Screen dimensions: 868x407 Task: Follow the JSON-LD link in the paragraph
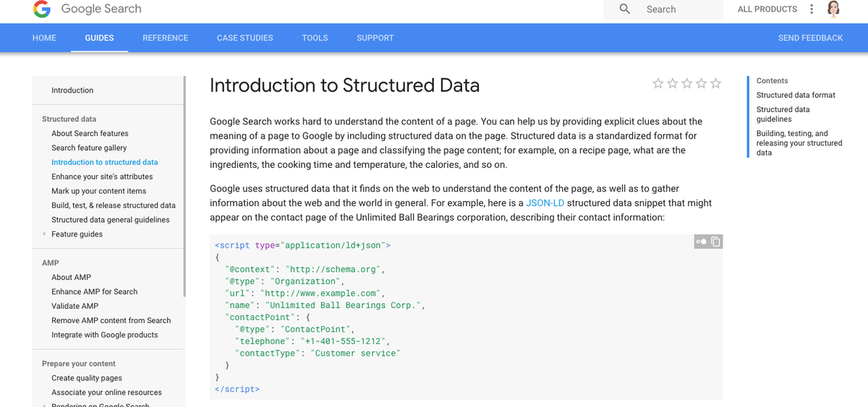click(540, 203)
